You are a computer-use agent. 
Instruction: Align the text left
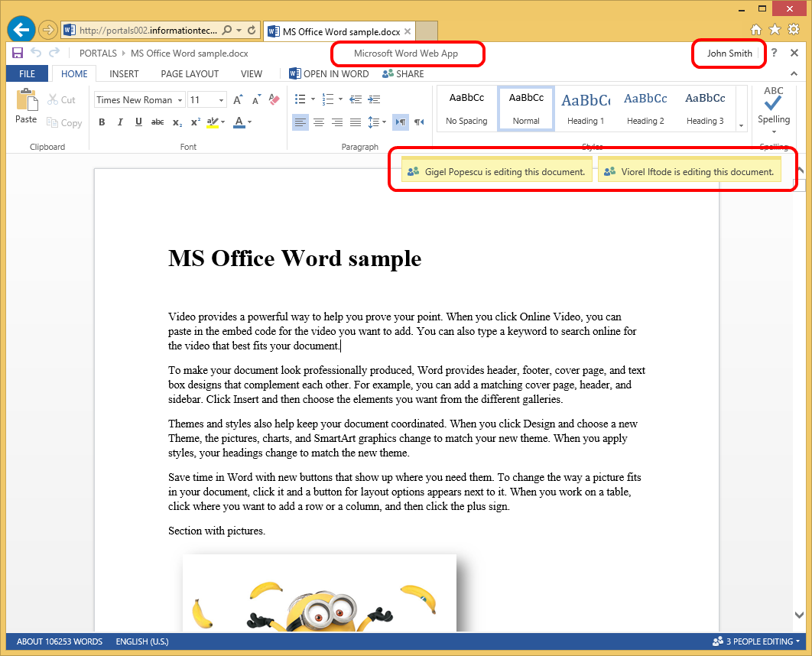click(x=300, y=122)
